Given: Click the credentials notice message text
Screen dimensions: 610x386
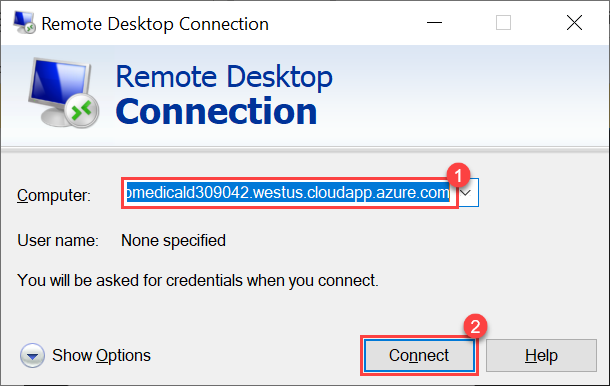Looking at the screenshot, I should pos(198,280).
